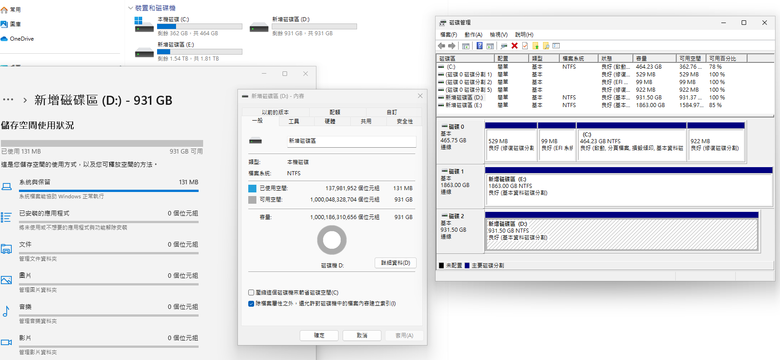Collapse the 裝置和磁碟機 group in Explorer
Screen dimensions: 780x360
tap(130, 8)
